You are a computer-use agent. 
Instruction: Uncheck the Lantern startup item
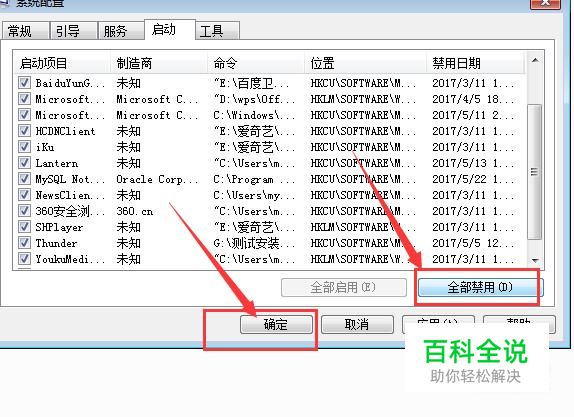click(24, 163)
